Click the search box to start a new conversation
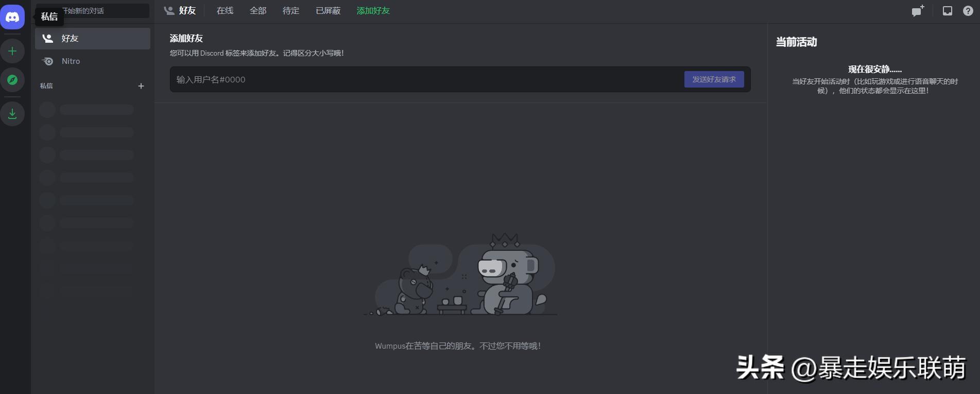Image resolution: width=980 pixels, height=394 pixels. (x=93, y=11)
